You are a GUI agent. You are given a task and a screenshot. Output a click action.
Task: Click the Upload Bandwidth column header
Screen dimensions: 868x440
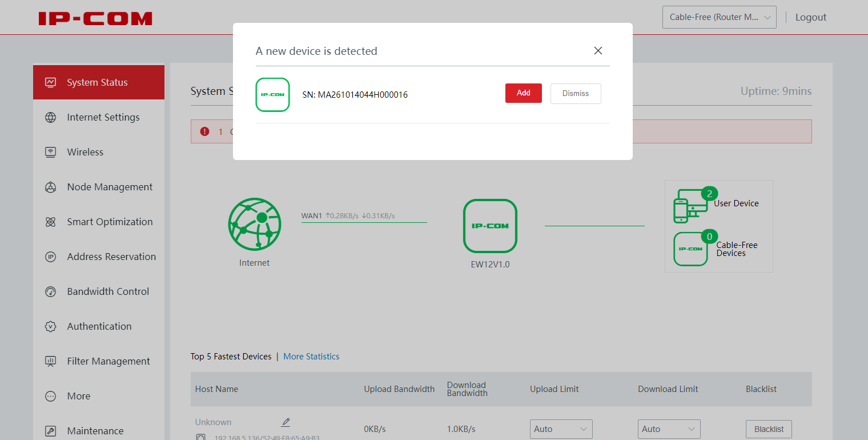point(399,389)
